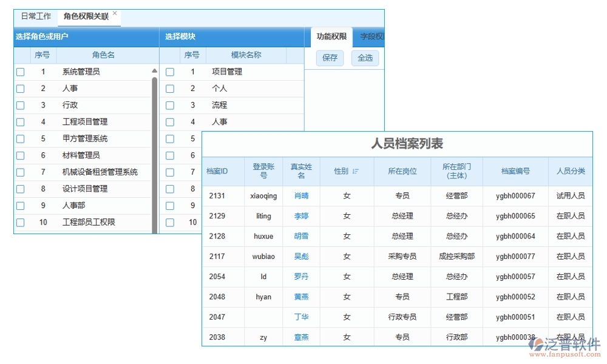Select the 个人 module checkbox
The width and height of the screenshot is (607, 364).
[170, 88]
